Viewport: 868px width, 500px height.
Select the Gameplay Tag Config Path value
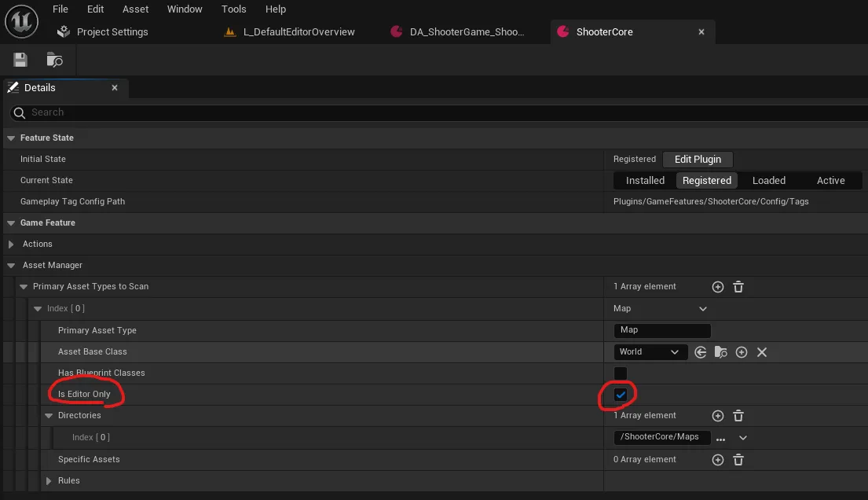(711, 202)
